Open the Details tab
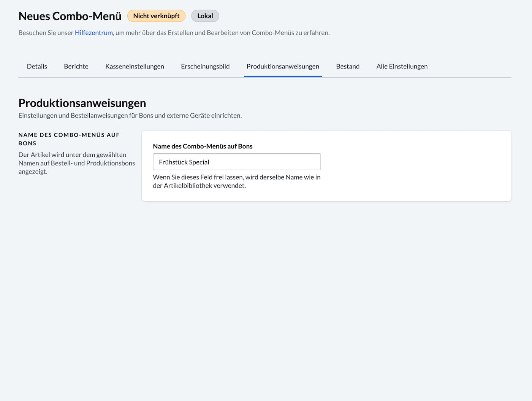Viewport: 532px width, 401px height. [x=37, y=66]
